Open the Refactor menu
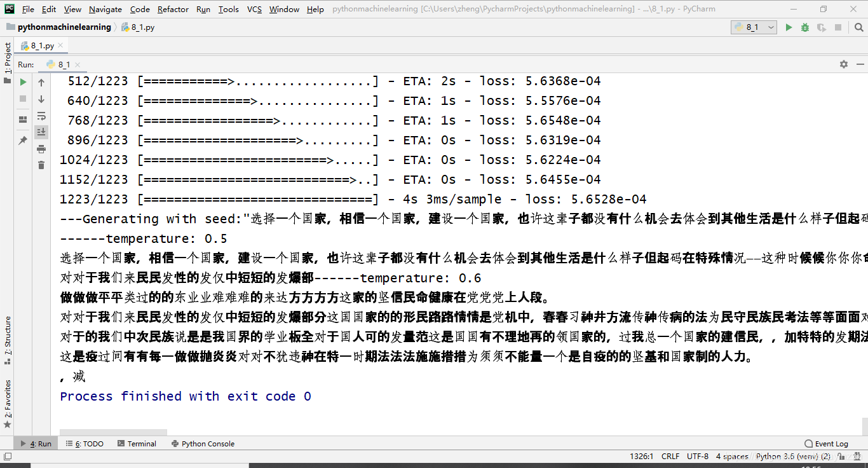The width and height of the screenshot is (868, 468). [x=173, y=9]
